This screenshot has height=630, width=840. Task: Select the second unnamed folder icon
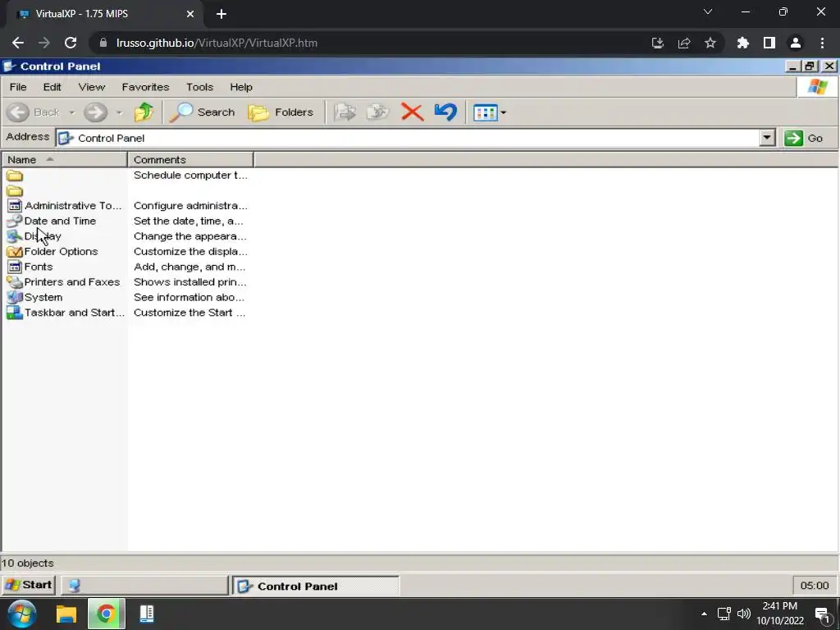[15, 191]
